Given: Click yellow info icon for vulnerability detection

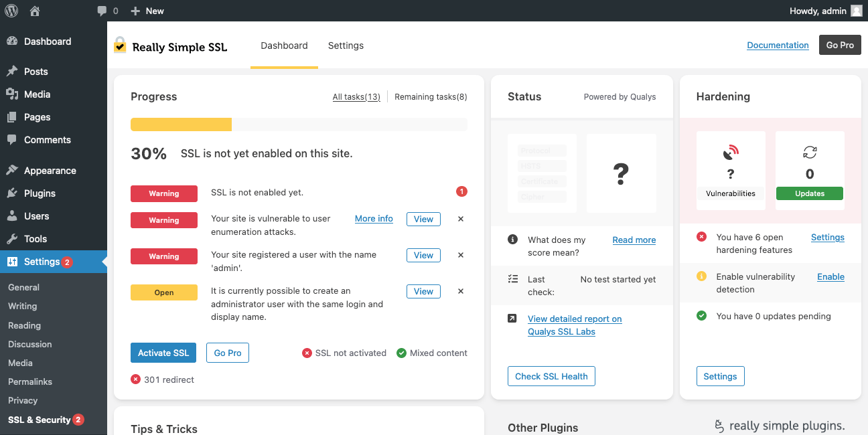Looking at the screenshot, I should [x=701, y=276].
